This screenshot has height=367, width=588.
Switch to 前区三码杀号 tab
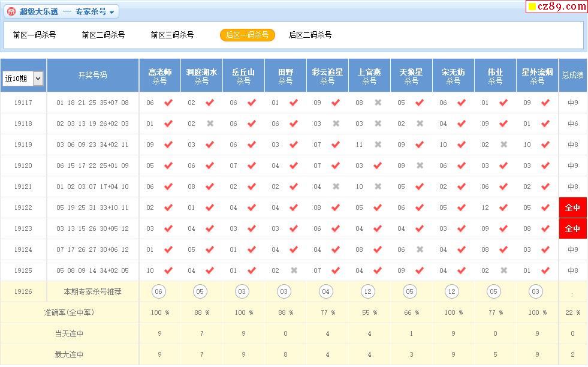pyautogui.click(x=173, y=35)
